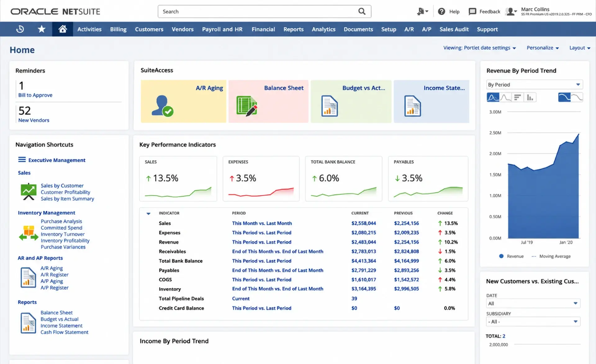Click the Feedback speech bubble icon
596x364 pixels.
point(472,11)
